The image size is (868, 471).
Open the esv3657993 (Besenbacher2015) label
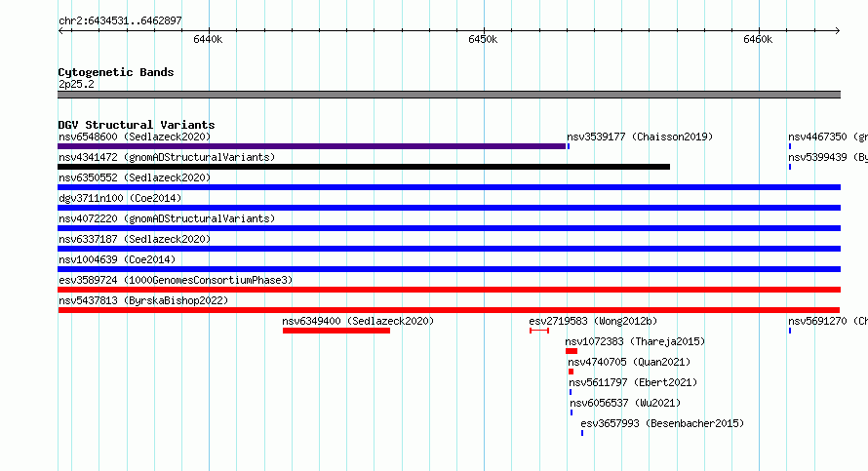tap(662, 423)
